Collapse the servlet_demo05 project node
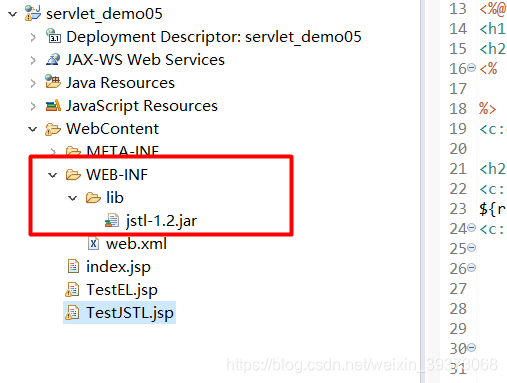 [13, 14]
